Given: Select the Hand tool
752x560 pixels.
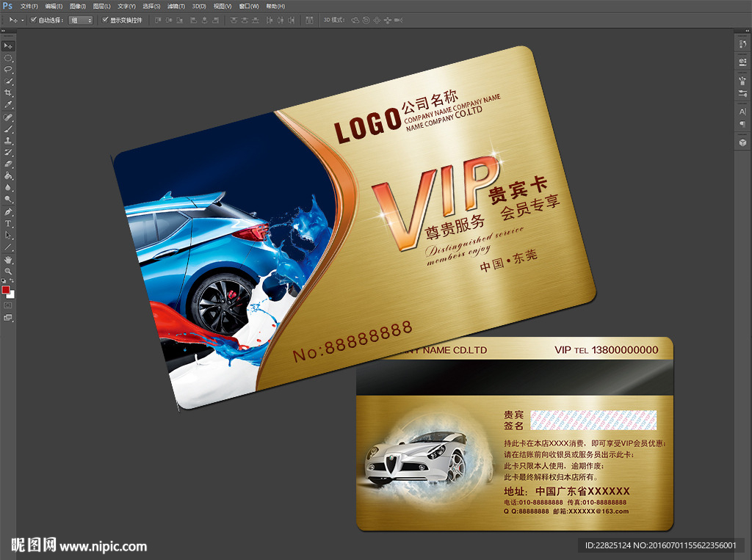Looking at the screenshot, I should [x=8, y=260].
